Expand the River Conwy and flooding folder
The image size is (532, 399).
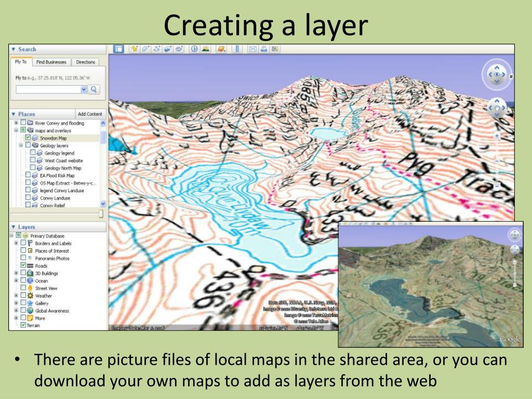pyautogui.click(x=16, y=123)
